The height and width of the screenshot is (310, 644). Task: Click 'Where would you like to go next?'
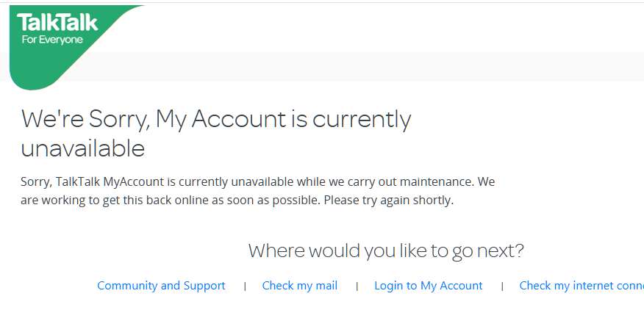point(386,250)
